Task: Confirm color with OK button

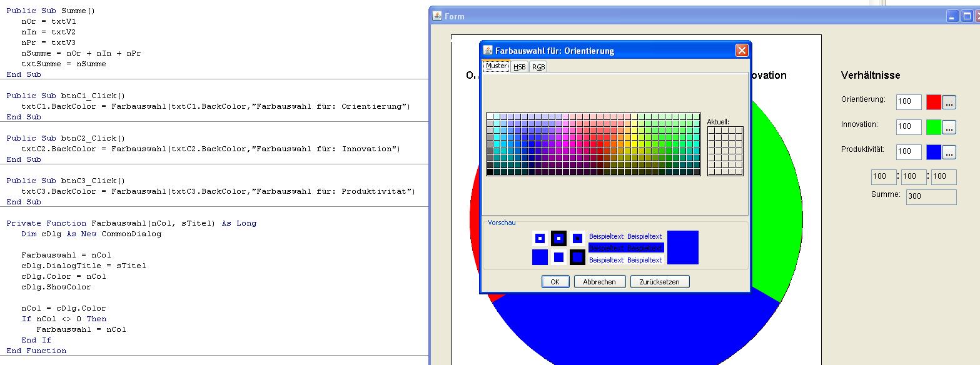Action: (555, 282)
